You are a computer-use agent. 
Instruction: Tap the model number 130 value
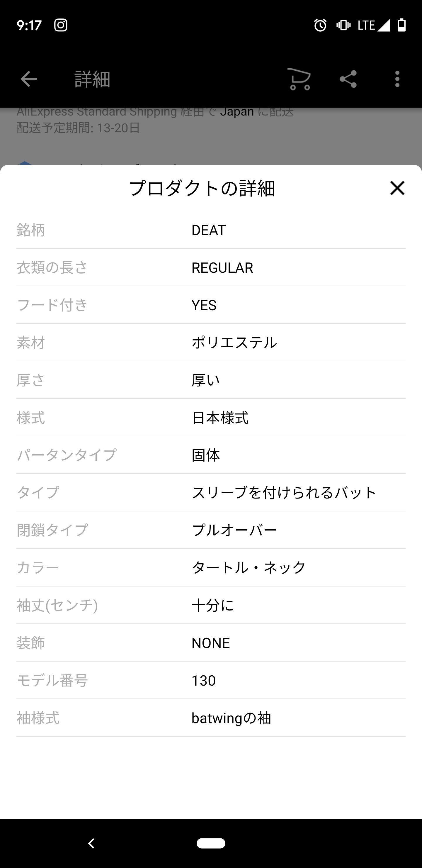click(x=203, y=681)
